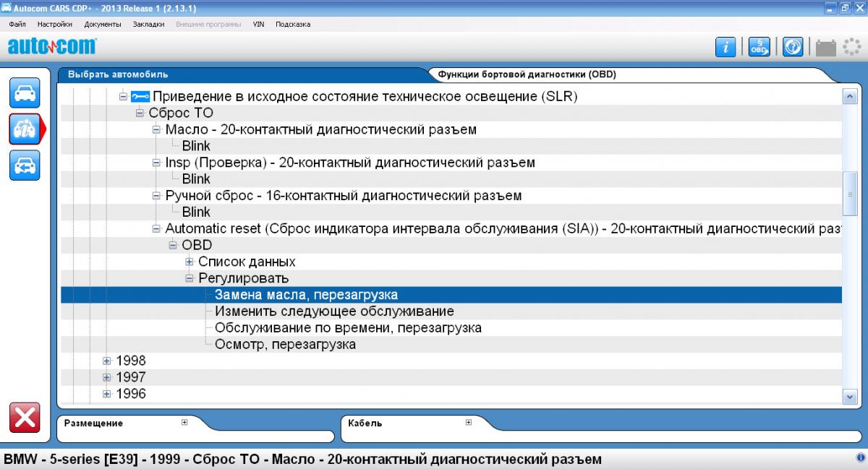Collapse the Automatic reset node
868x469 pixels.
[x=156, y=228]
